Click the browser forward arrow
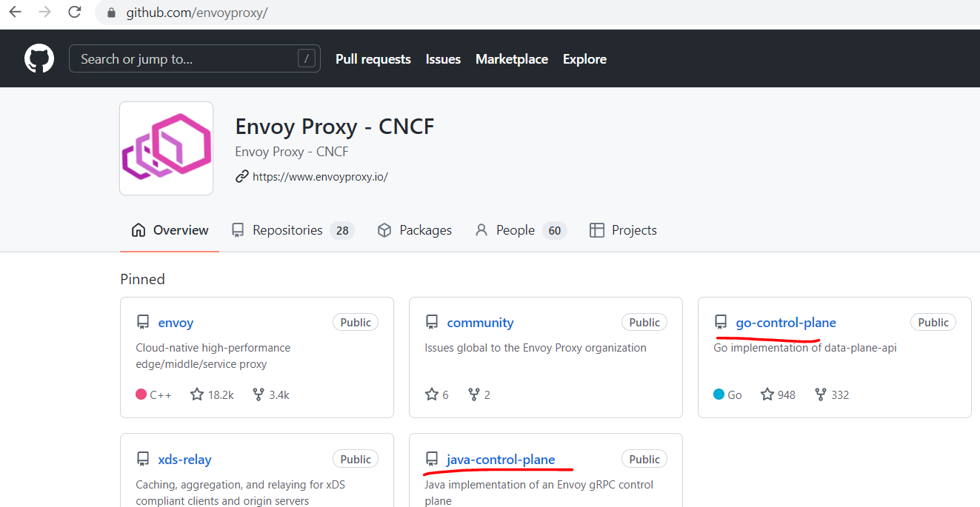 [44, 12]
